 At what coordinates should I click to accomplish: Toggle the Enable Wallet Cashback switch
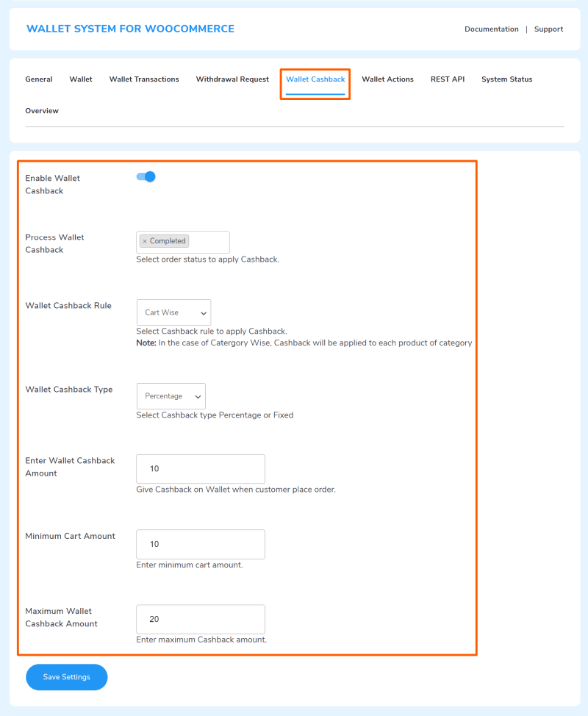click(x=145, y=176)
